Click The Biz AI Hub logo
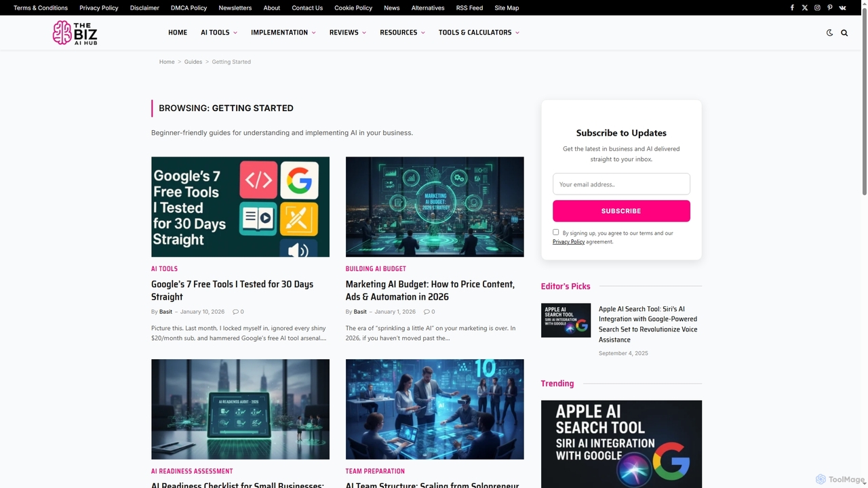Image resolution: width=868 pixels, height=488 pixels. click(x=75, y=33)
